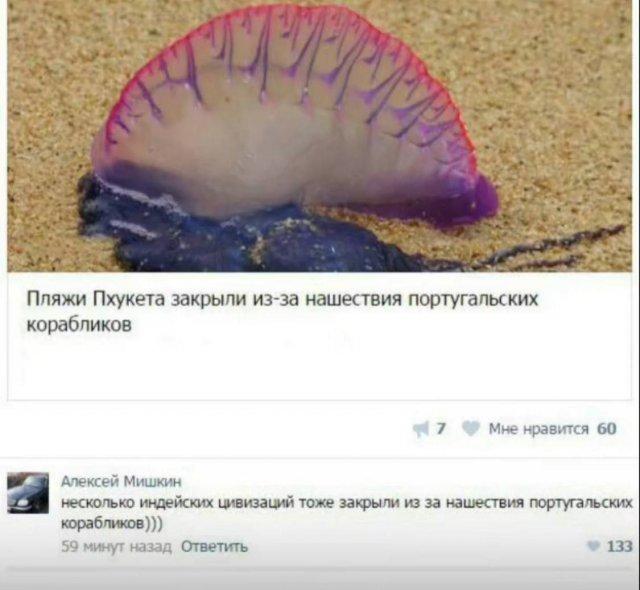Click the Мне нравится label
The width and height of the screenshot is (640, 590).
click(x=539, y=429)
